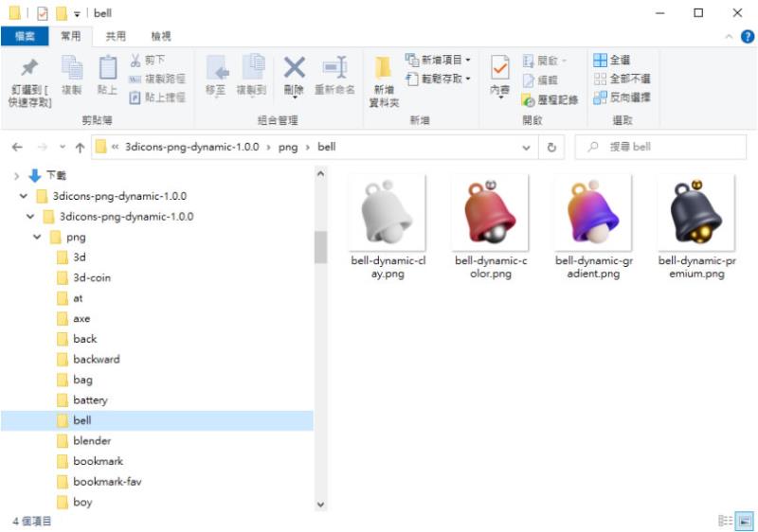The width and height of the screenshot is (758, 532).
Task: Collapse the png folder tree node
Action: click(x=37, y=237)
